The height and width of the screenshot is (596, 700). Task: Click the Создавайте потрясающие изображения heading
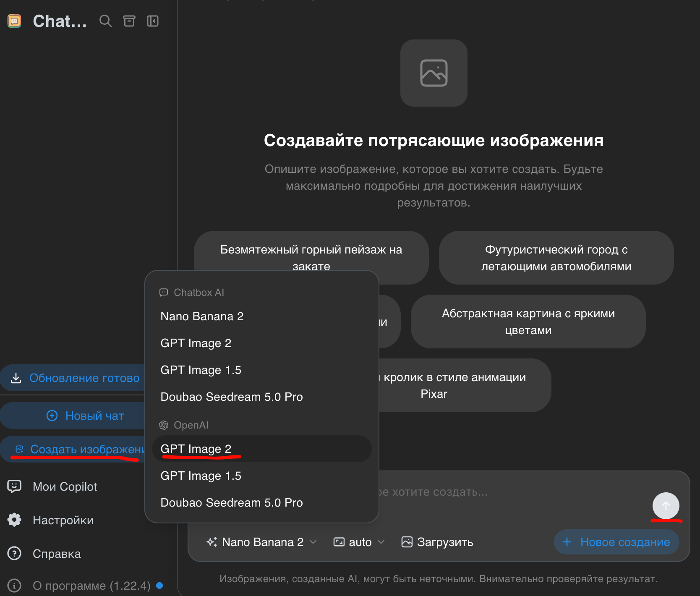pyautogui.click(x=434, y=140)
